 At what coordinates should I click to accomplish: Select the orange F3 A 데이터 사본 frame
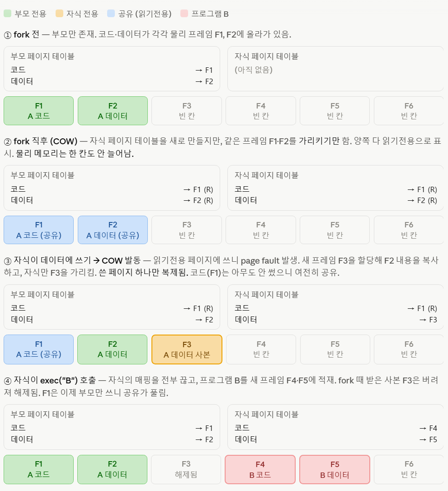point(187,349)
